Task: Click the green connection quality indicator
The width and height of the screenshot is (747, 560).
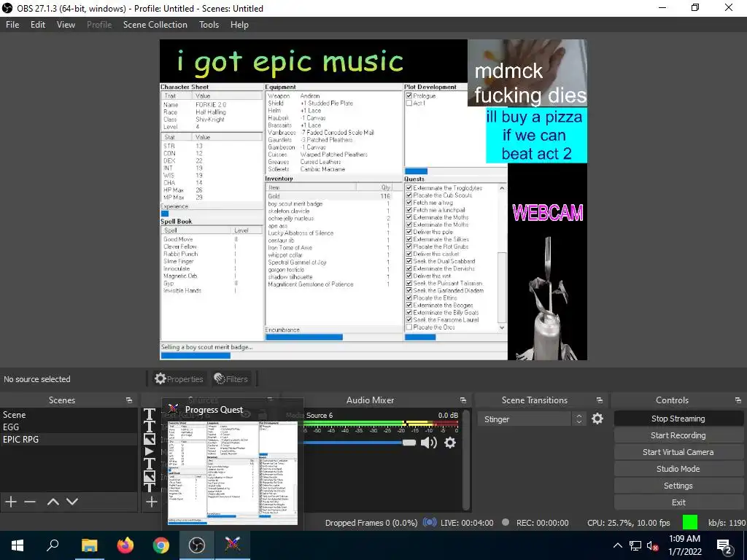Action: [x=690, y=522]
